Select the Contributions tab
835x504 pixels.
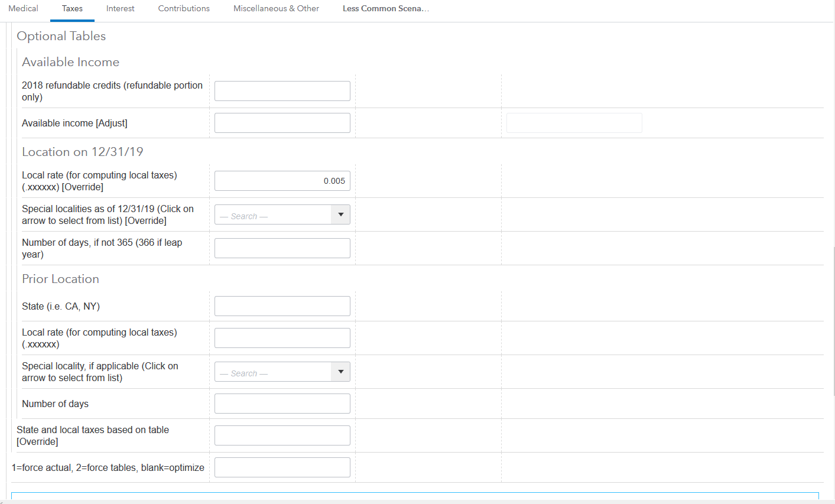[184, 9]
